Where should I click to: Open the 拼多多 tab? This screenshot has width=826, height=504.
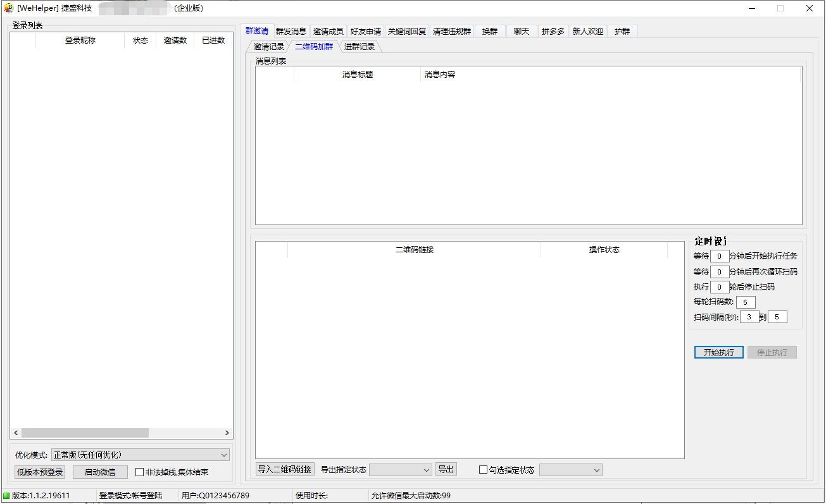pyautogui.click(x=552, y=30)
